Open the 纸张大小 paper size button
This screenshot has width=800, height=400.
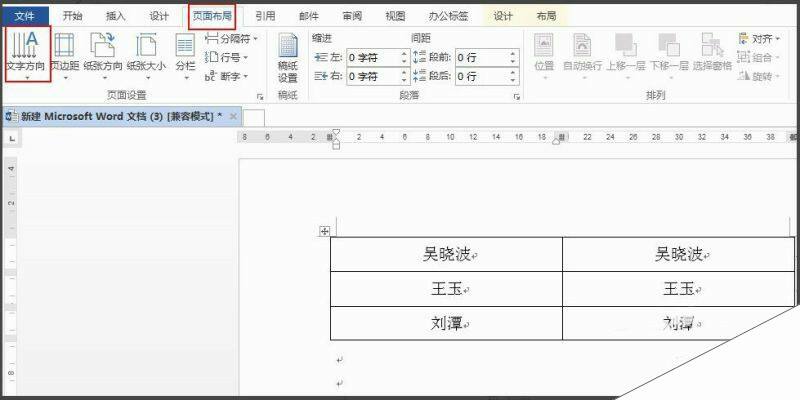tap(147, 56)
